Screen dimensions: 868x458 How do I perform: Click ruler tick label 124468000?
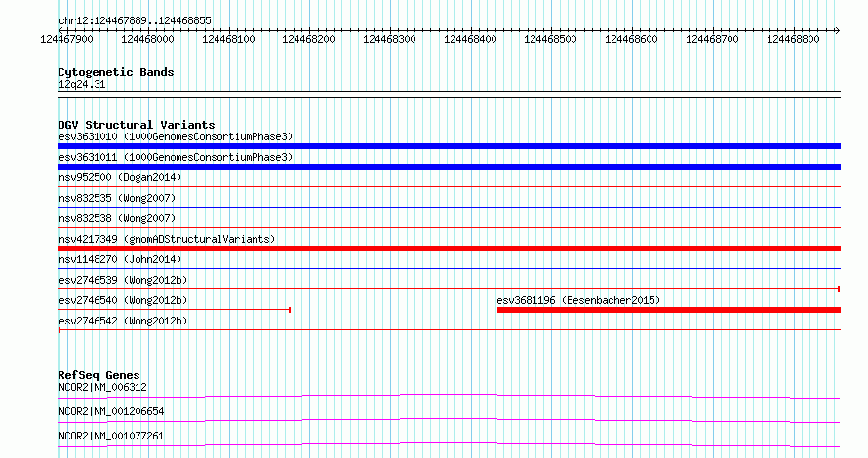pos(147,39)
